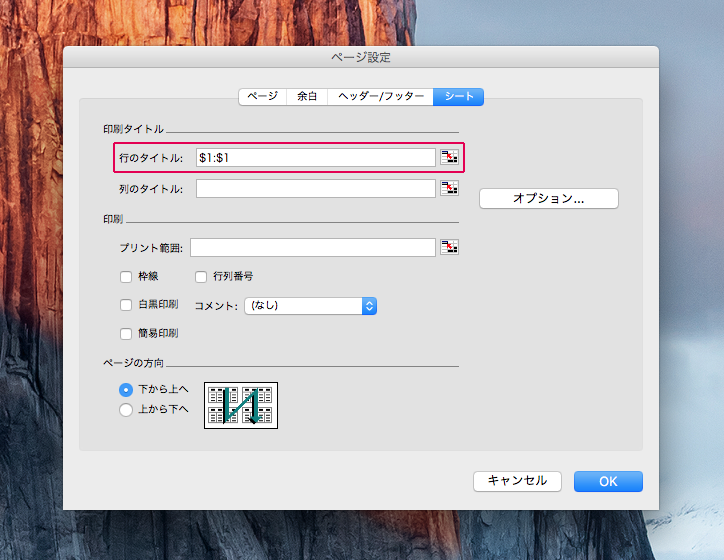
Task: Click range selector icon for プリント範囲
Action: pos(449,247)
